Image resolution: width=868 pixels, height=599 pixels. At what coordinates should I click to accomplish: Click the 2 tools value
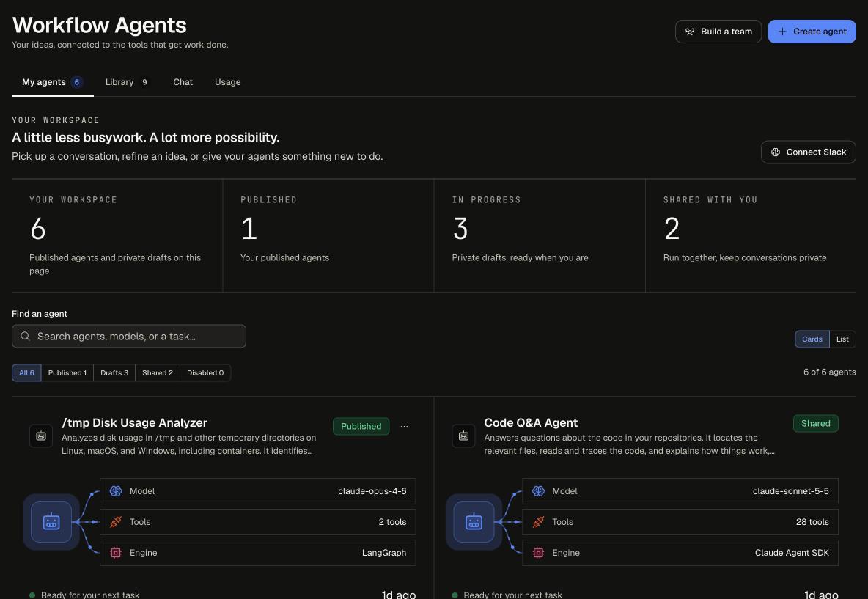(x=392, y=522)
